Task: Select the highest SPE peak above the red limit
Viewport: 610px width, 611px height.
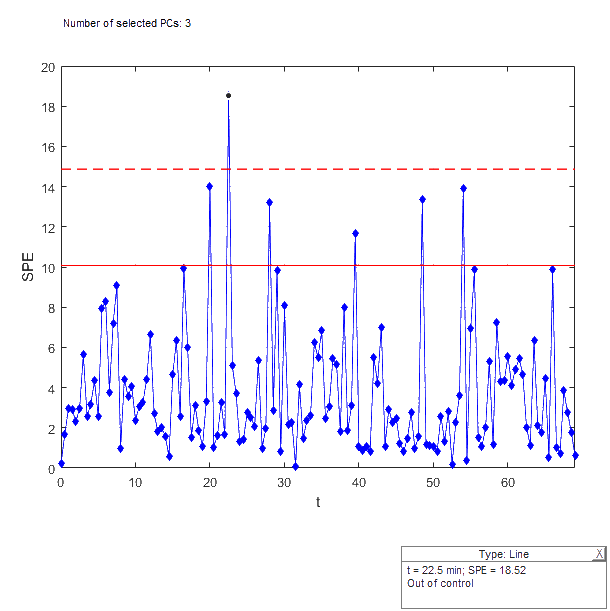Action: (229, 95)
